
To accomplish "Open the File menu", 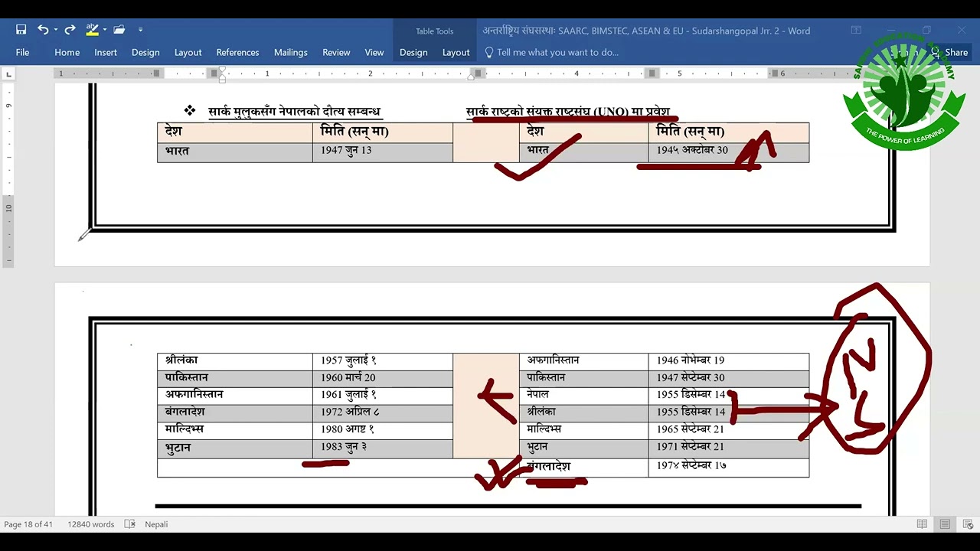I will [x=22, y=52].
